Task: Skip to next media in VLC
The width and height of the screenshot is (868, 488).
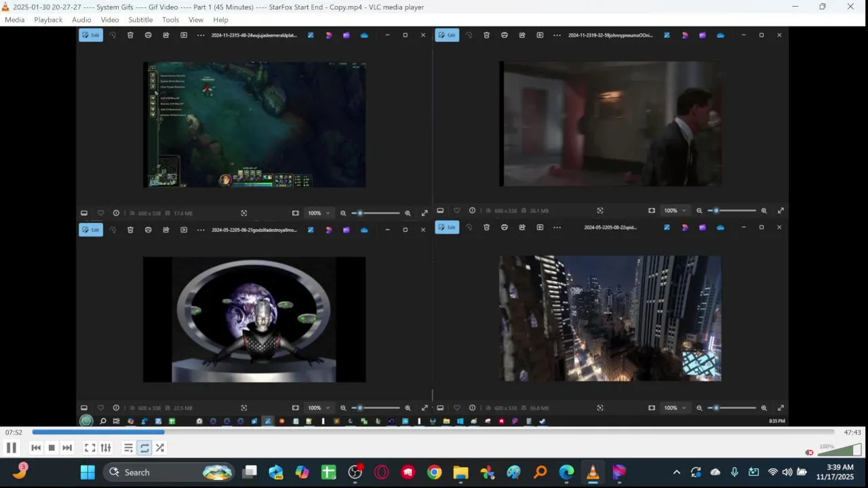Action: 67,447
